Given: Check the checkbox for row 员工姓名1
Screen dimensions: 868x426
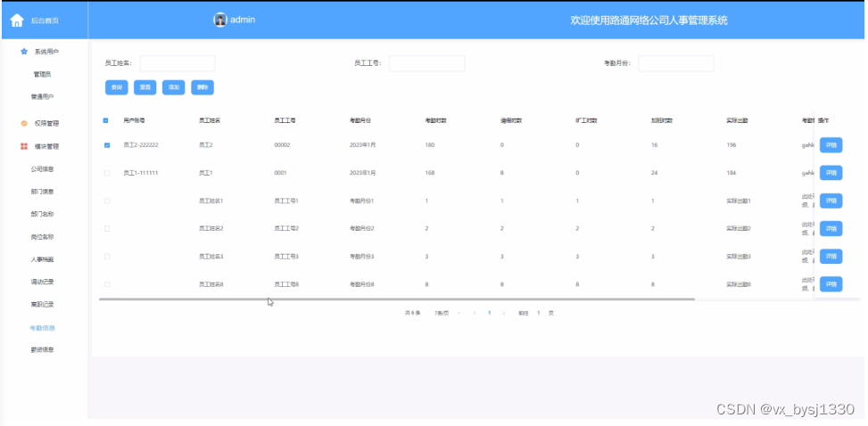Looking at the screenshot, I should 107,201.
